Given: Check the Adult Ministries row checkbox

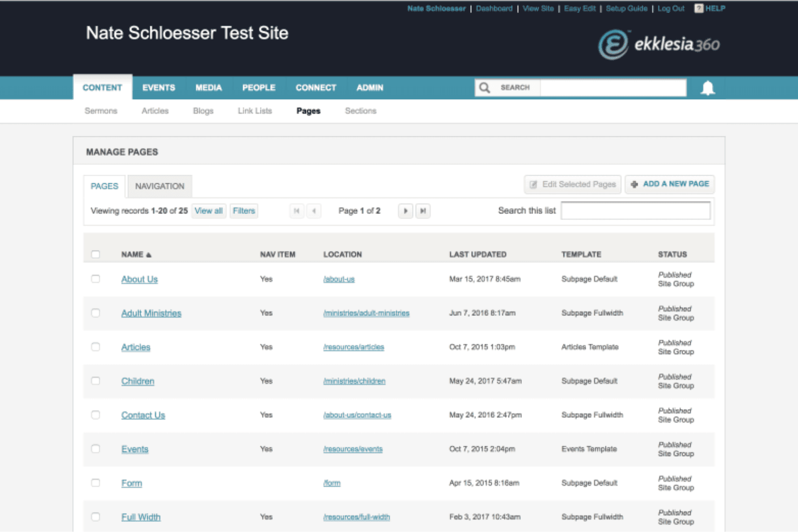Looking at the screenshot, I should pyautogui.click(x=95, y=313).
